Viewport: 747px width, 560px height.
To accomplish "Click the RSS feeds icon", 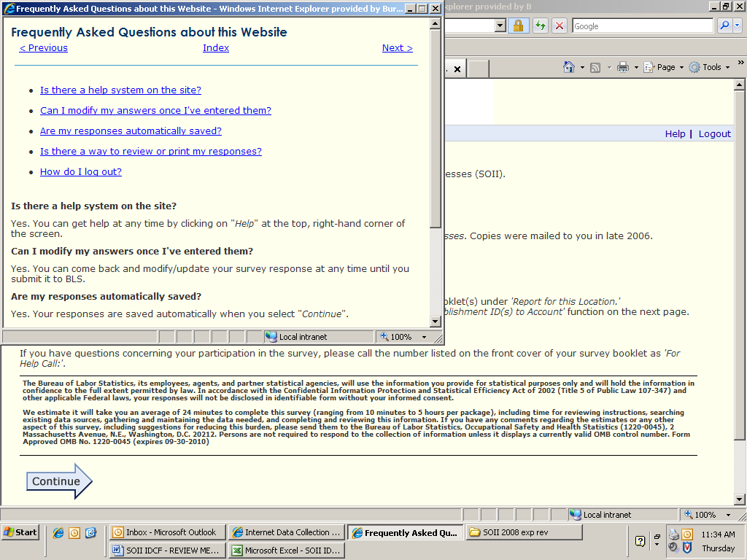I will click(x=595, y=67).
